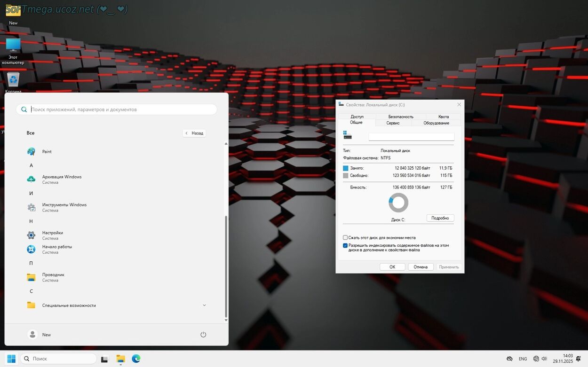588x367 pixels.
Task: Click the power button in Start menu
Action: point(203,335)
